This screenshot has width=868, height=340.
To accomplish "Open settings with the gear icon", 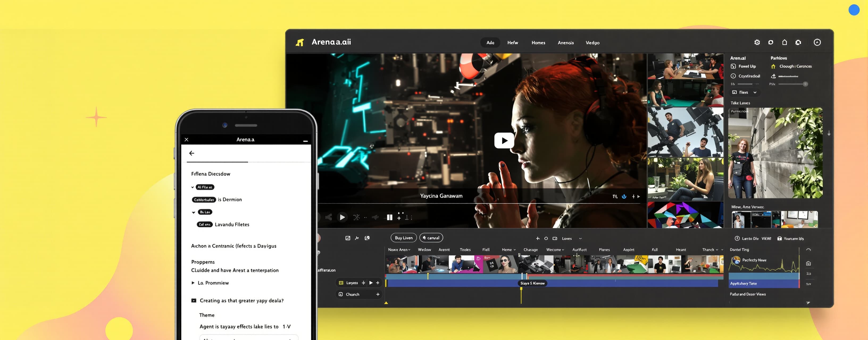I will coord(757,42).
